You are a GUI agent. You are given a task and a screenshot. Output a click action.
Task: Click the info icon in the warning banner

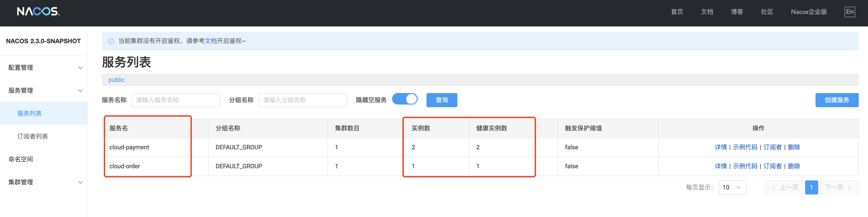pos(111,41)
